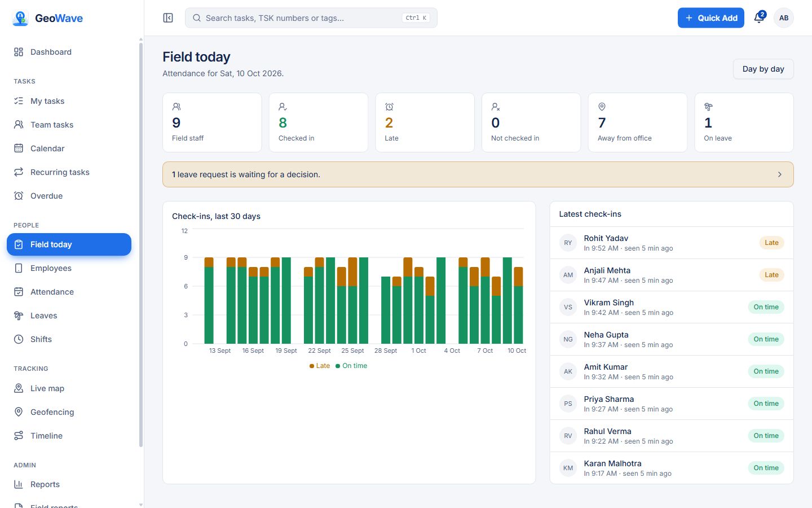Click the Attendance calendar-check icon
Viewport: 812px width, 508px height.
[x=19, y=292]
